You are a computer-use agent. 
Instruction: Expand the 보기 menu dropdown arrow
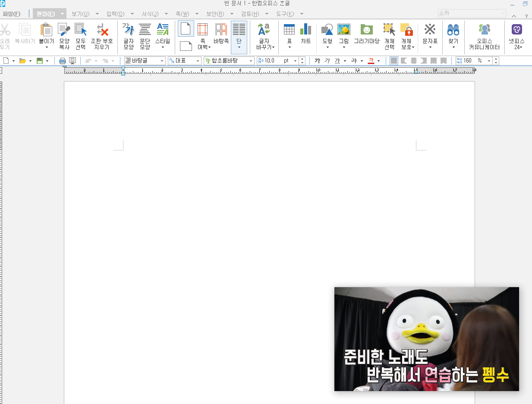point(97,14)
